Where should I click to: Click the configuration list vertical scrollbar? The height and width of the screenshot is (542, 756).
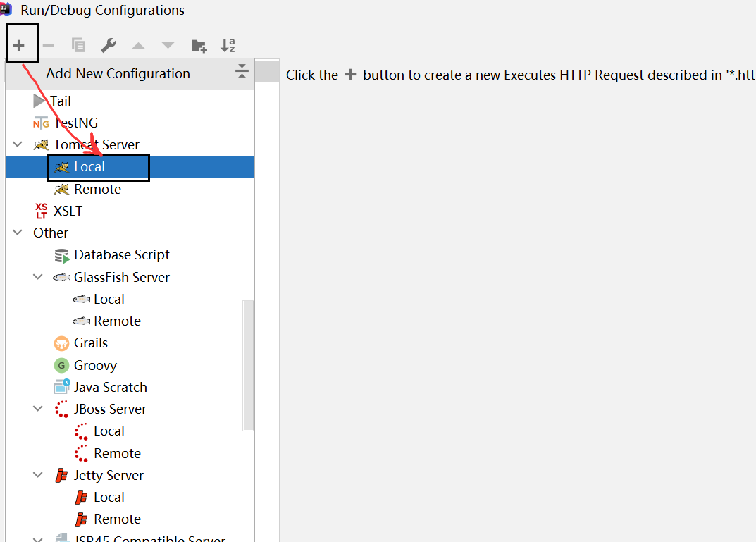(248, 365)
